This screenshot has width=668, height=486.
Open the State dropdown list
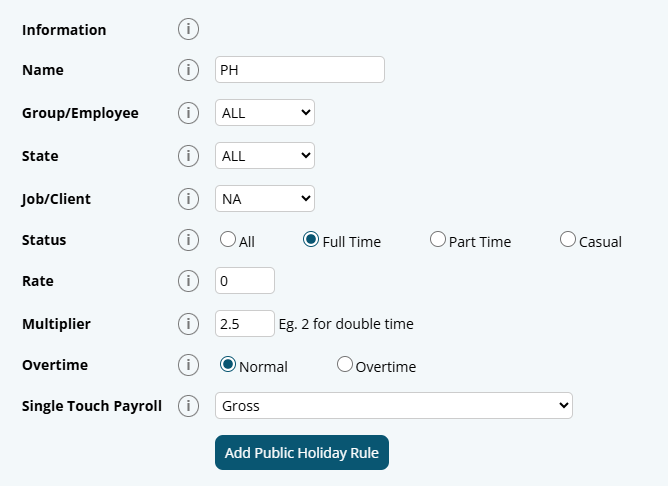[x=265, y=156]
